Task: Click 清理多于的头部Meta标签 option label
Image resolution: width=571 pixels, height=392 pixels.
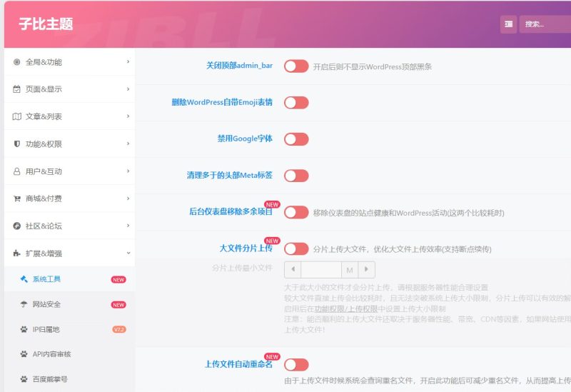Action: pyautogui.click(x=229, y=175)
